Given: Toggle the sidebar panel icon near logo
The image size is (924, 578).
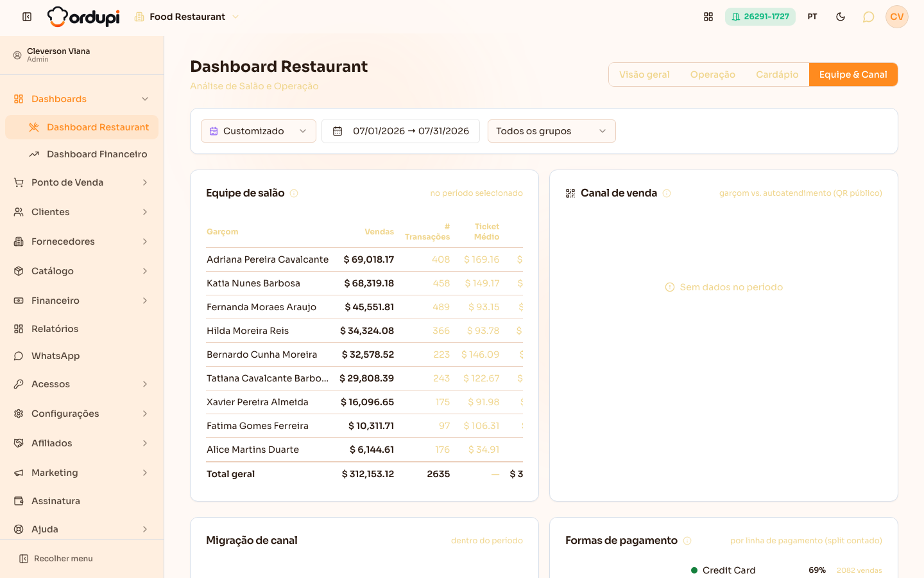Looking at the screenshot, I should point(27,17).
